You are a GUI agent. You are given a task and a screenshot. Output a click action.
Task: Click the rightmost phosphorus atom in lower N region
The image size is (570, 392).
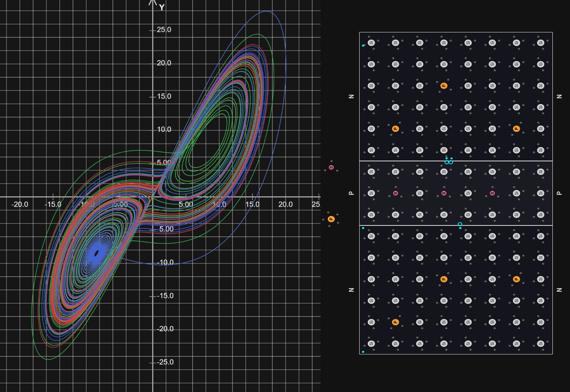pos(516,279)
